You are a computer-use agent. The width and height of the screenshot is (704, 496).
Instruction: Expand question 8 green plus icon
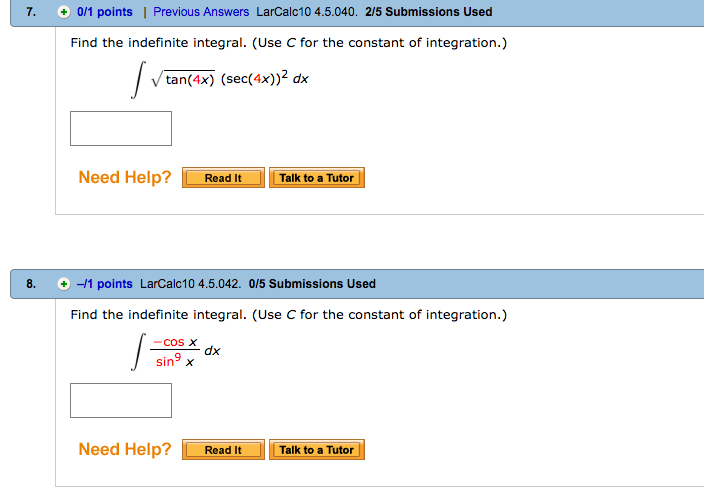pos(64,284)
